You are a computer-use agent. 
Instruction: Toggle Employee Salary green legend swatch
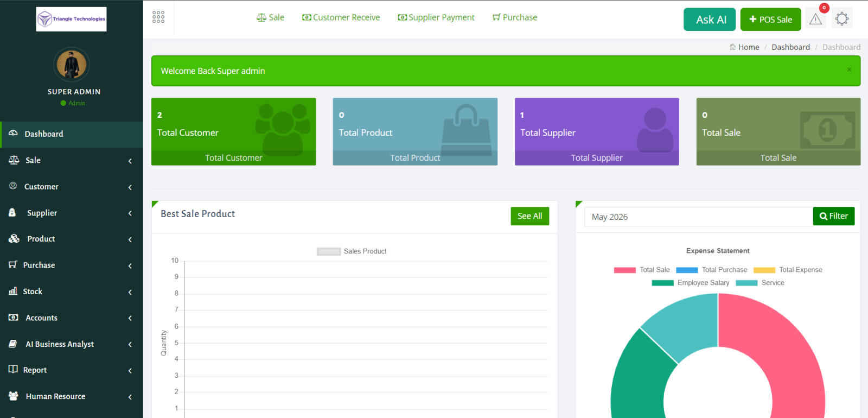click(663, 283)
